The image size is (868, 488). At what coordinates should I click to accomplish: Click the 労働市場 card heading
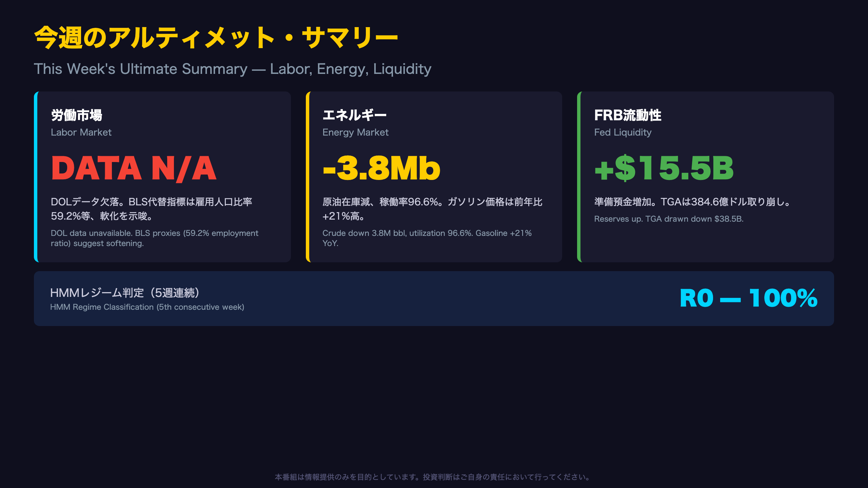tap(77, 115)
